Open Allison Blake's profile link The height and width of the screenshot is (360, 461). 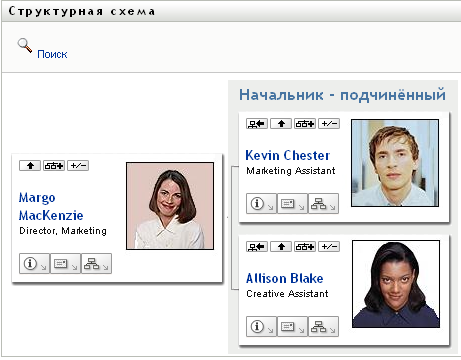click(x=285, y=278)
